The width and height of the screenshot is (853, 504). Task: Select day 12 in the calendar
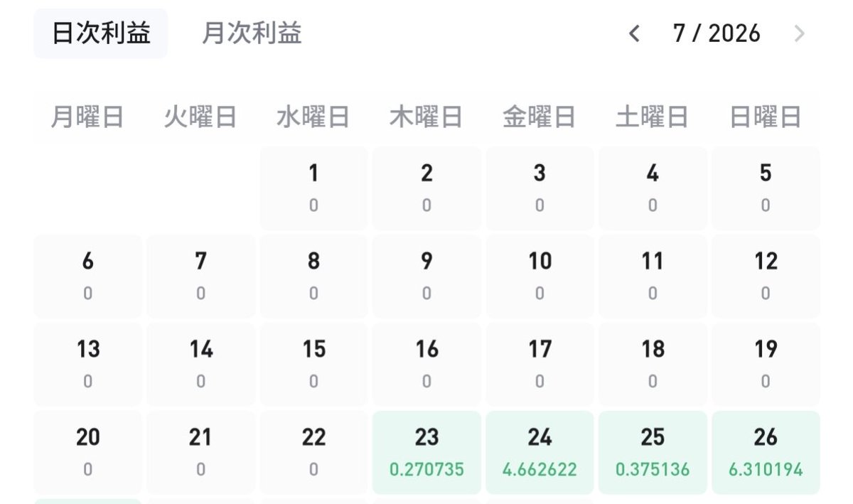coord(766,277)
